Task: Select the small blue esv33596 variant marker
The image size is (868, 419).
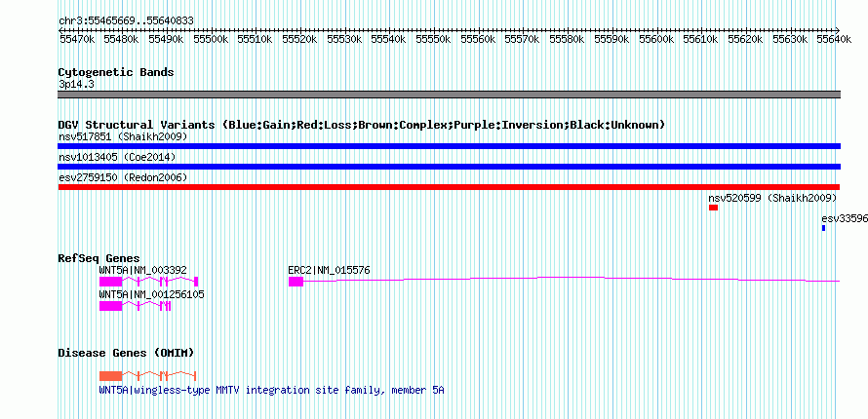Action: pos(823,228)
